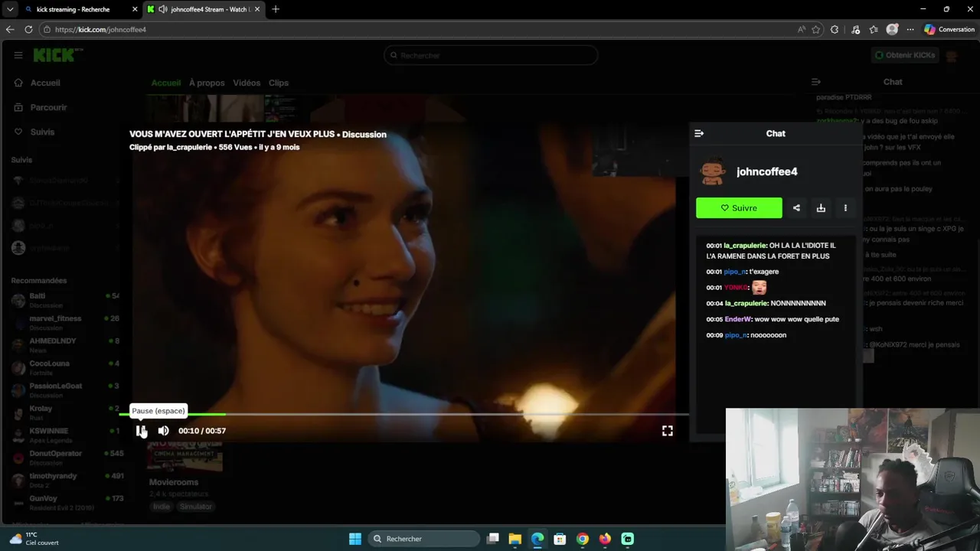Open Copilot Conversation button

click(949, 29)
